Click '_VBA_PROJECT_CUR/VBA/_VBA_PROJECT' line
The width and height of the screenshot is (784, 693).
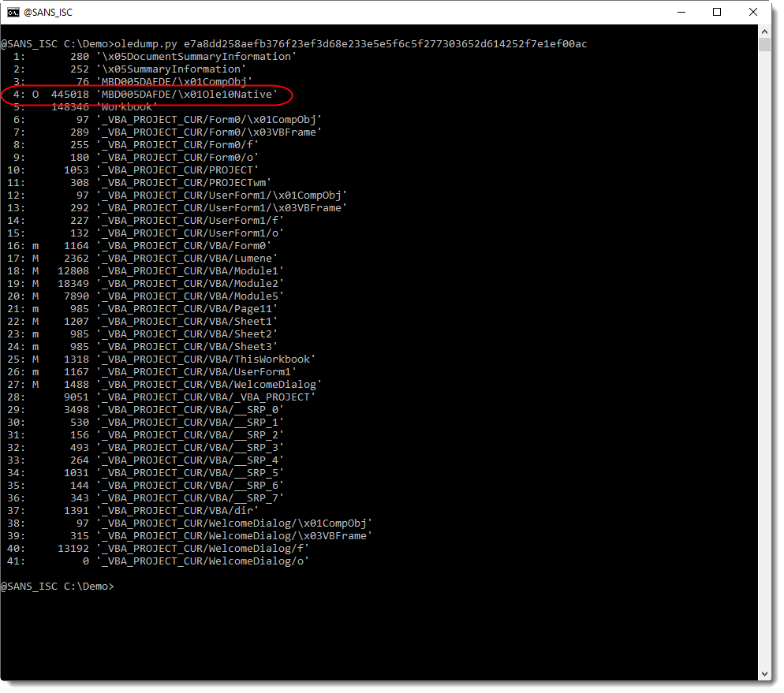click(162, 397)
